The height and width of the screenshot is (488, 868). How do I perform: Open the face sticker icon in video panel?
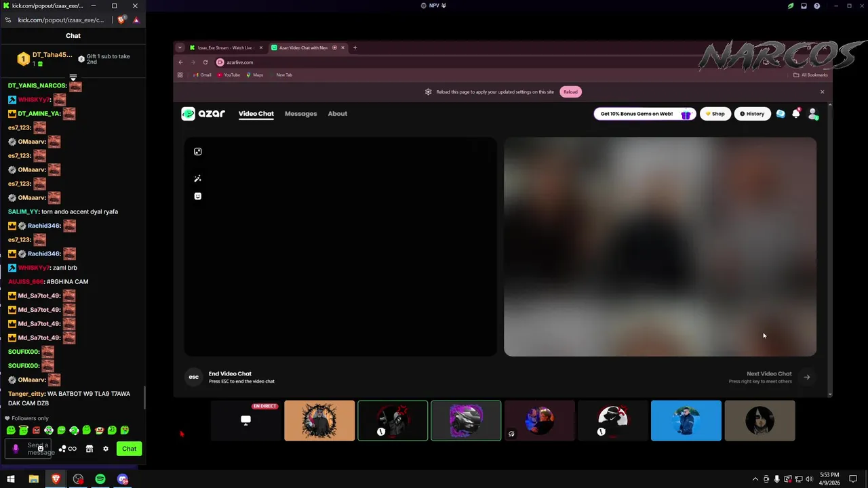click(x=197, y=196)
